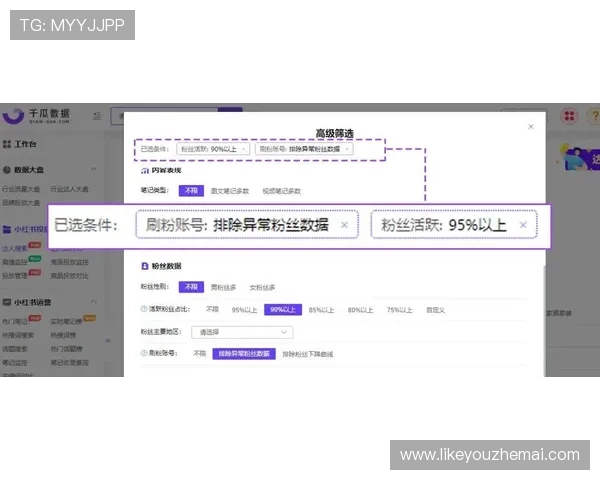Choose 女粉丝多 fan gender option

[x=262, y=287]
